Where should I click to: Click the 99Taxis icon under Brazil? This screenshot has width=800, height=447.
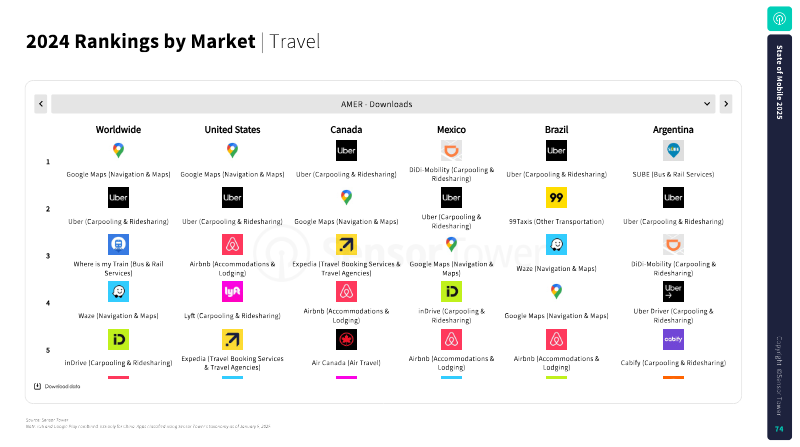click(x=556, y=197)
